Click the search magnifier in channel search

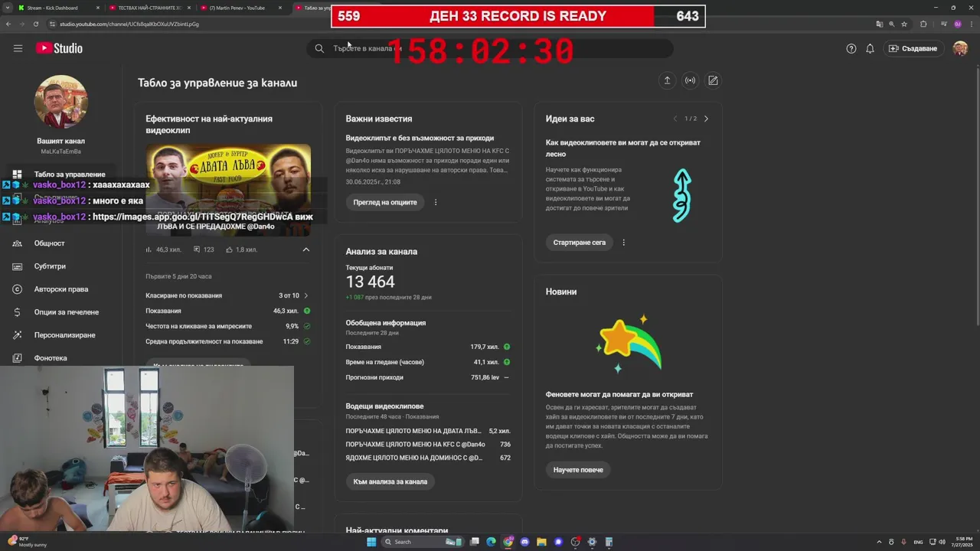[319, 48]
